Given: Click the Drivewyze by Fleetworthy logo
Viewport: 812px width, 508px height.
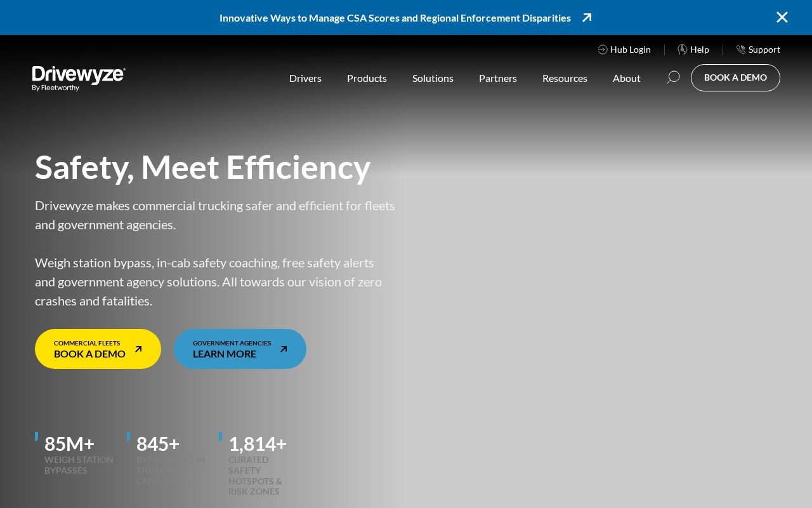Looking at the screenshot, I should click(x=79, y=79).
